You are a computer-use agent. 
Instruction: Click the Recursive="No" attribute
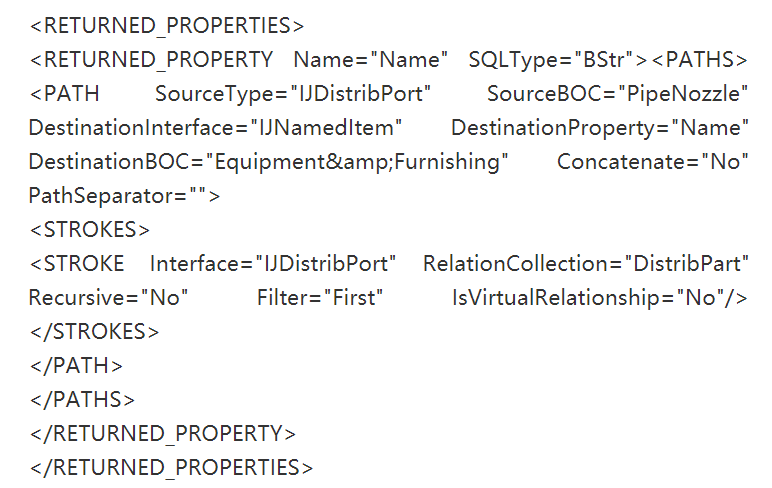[108, 297]
